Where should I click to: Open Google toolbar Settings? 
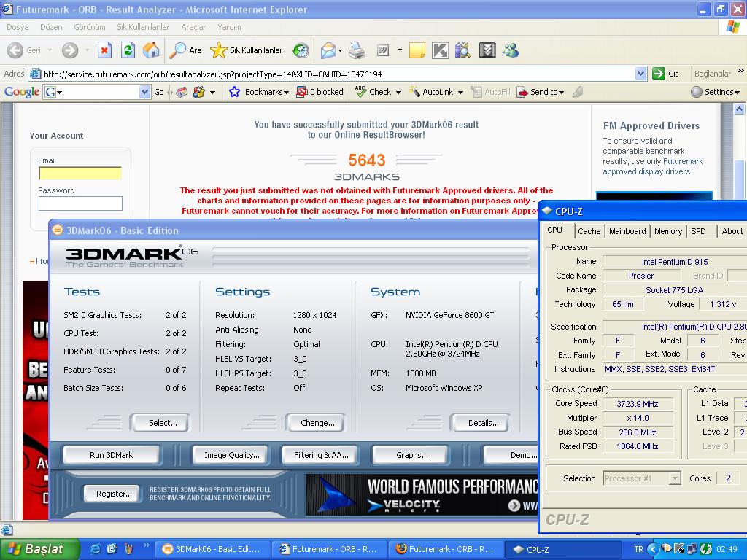point(716,92)
